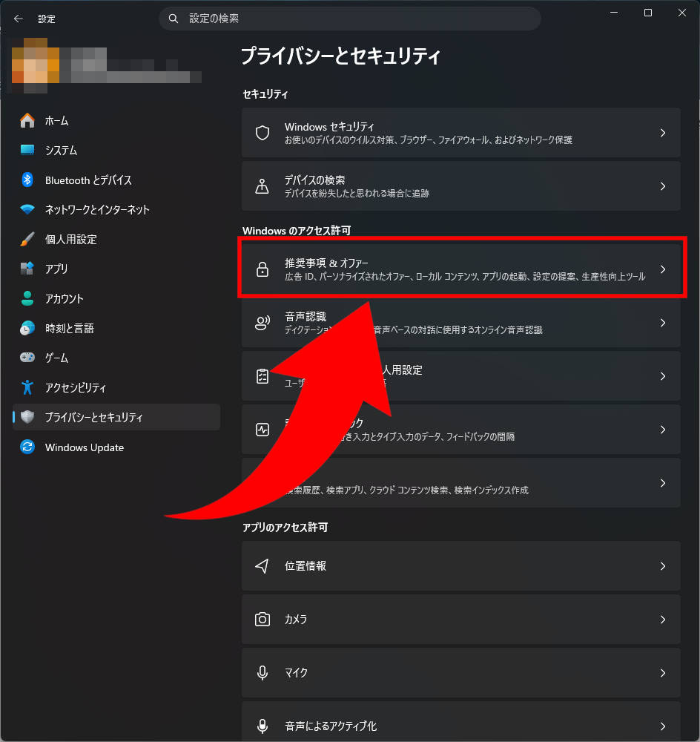Click the ゲーム controller icon
The height and width of the screenshot is (742, 700).
(x=27, y=358)
